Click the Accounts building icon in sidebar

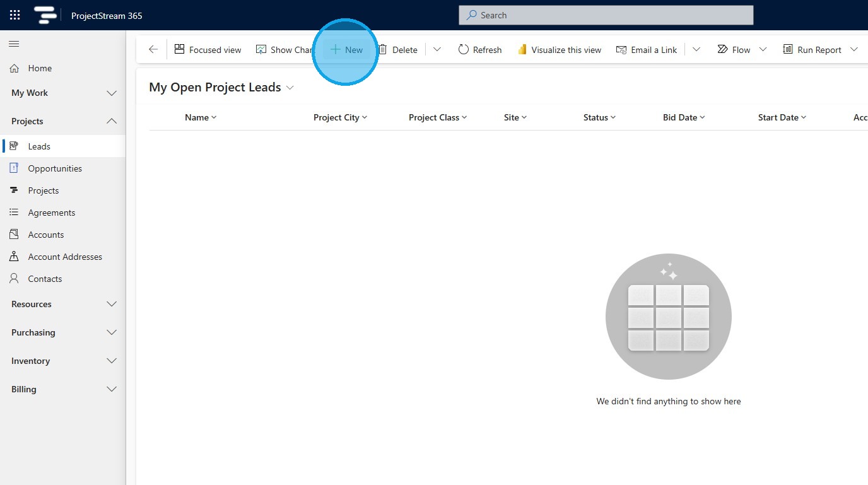15,234
